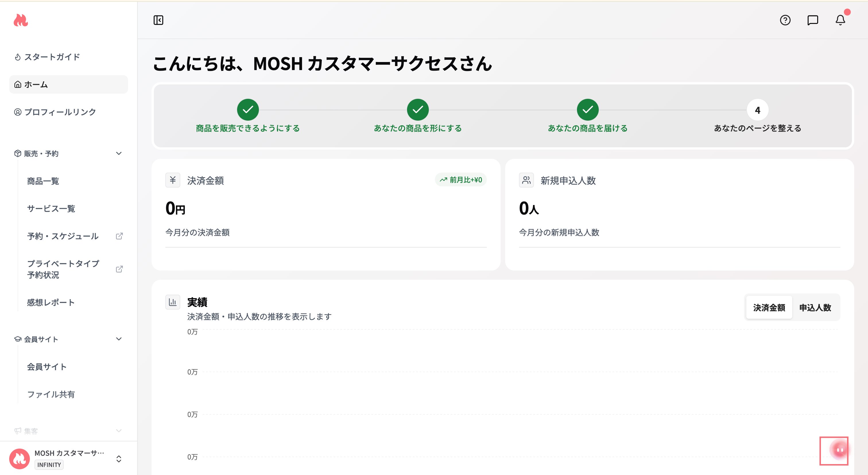Click the MOSH flame logo
The image size is (868, 475).
(x=21, y=20)
